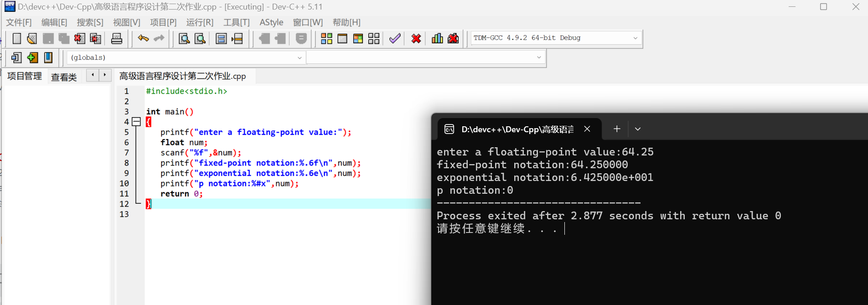Open the 项目[P] menu
This screenshot has height=305, width=868.
[163, 22]
